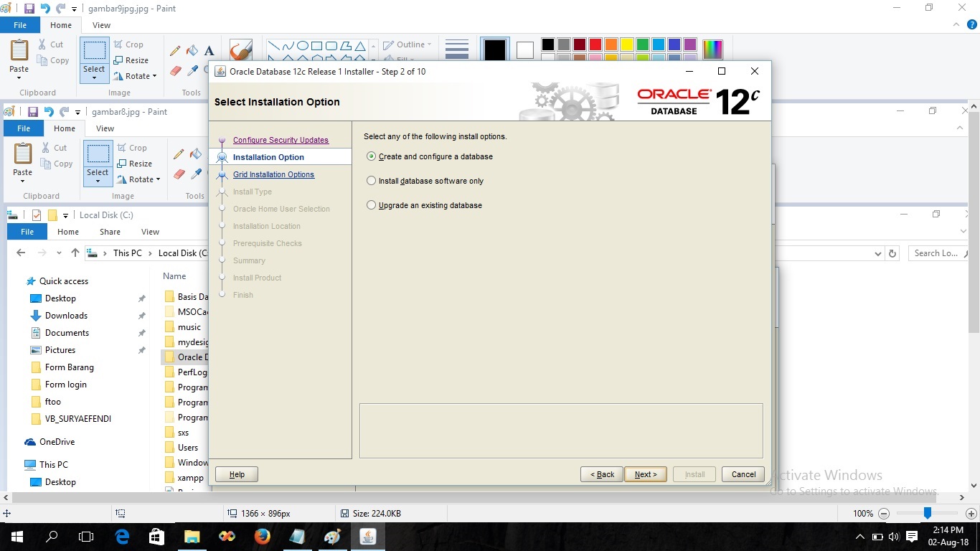Click the Text tool letter A
The width and height of the screenshot is (980, 551).
point(209,52)
